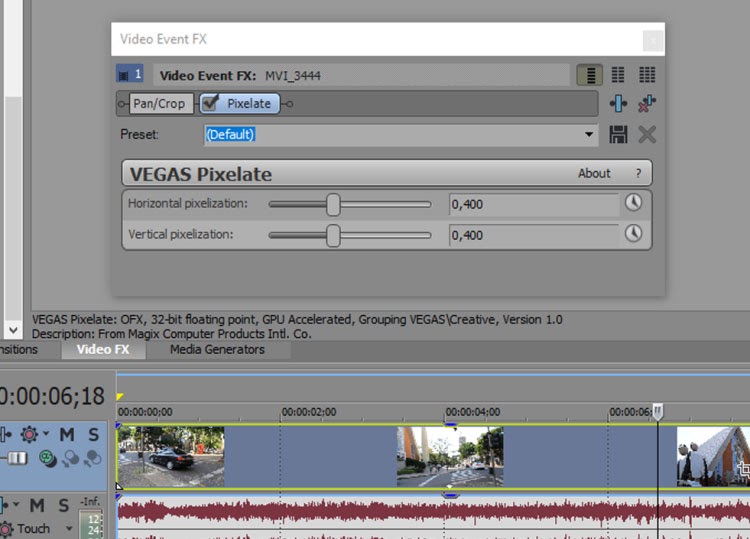
Task: Click Horizontal pixelization animate clock icon
Action: click(633, 203)
